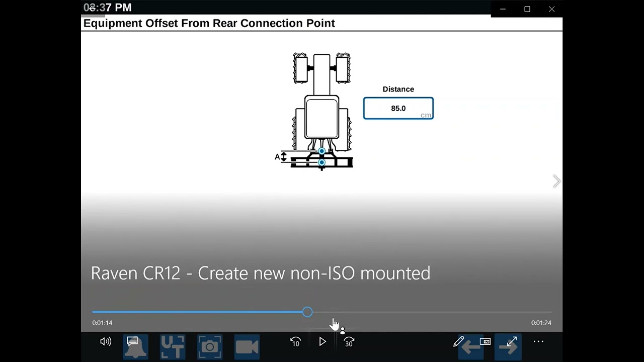Click the playback progress thumb
The image size is (644, 362).
point(307,312)
